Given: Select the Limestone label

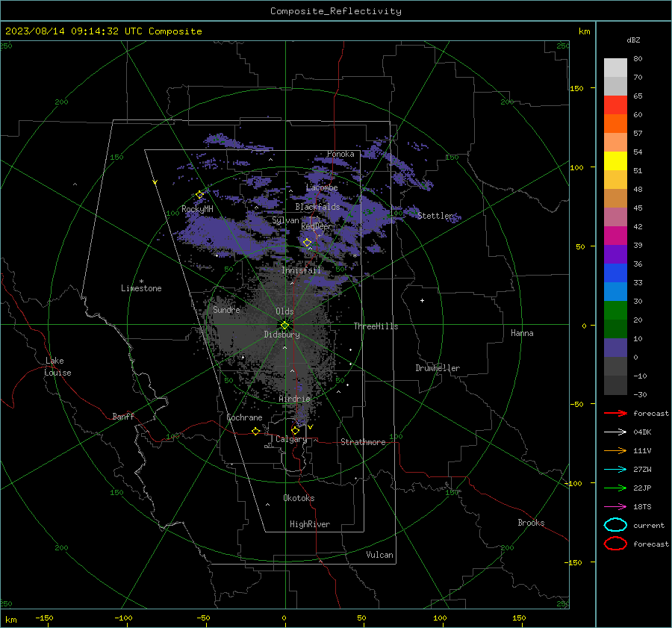Looking at the screenshot, I should click(x=141, y=288).
